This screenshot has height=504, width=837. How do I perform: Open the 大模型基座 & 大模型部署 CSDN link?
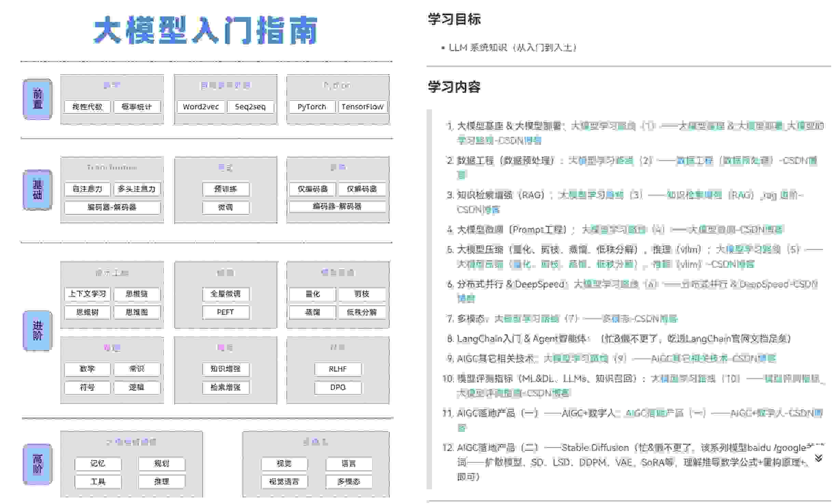coord(640,133)
